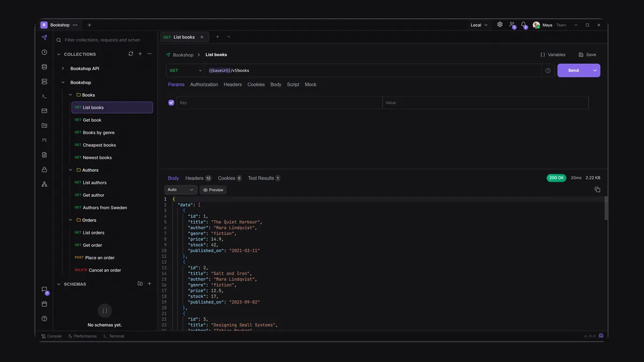
Task: Switch to the request Headers tab
Action: pos(233,85)
